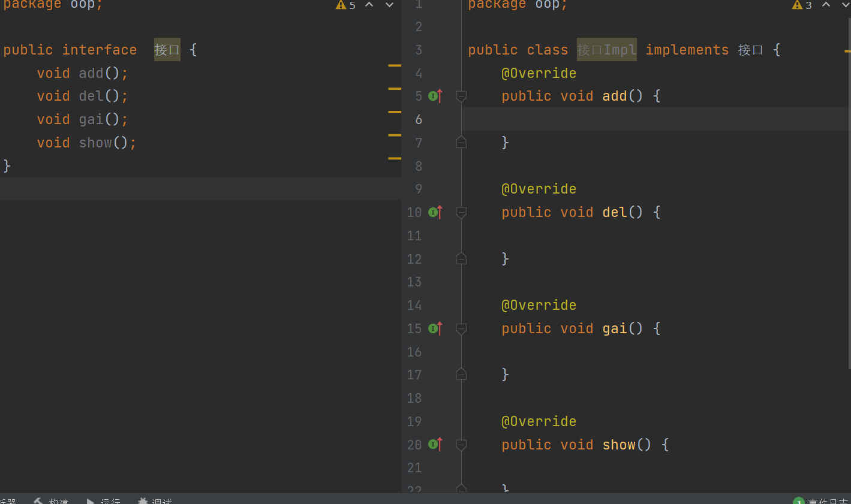The height and width of the screenshot is (504, 851).
Task: Click warning indicator showing 5 in left editor
Action: point(346,5)
